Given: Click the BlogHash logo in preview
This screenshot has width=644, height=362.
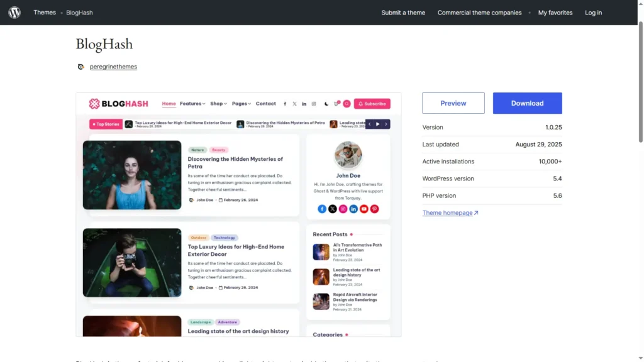Looking at the screenshot, I should [118, 104].
